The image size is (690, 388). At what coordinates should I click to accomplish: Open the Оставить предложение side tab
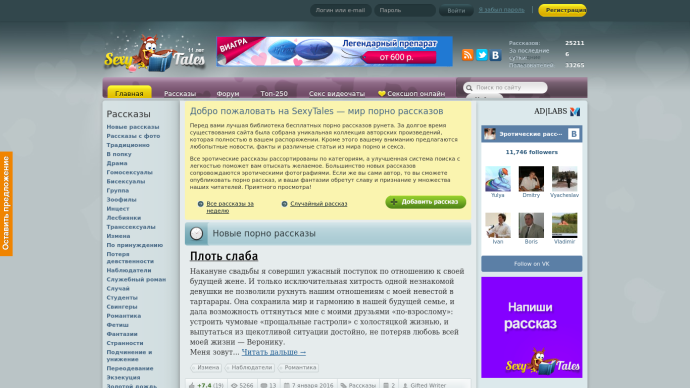[x=6, y=204]
